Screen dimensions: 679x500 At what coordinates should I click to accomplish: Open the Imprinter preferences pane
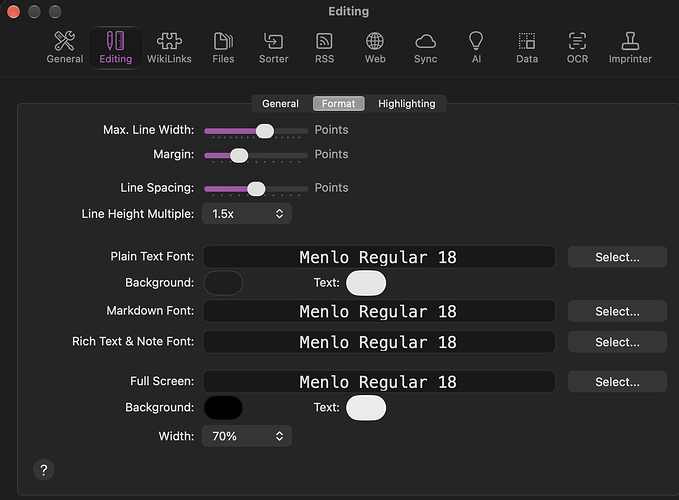point(630,48)
